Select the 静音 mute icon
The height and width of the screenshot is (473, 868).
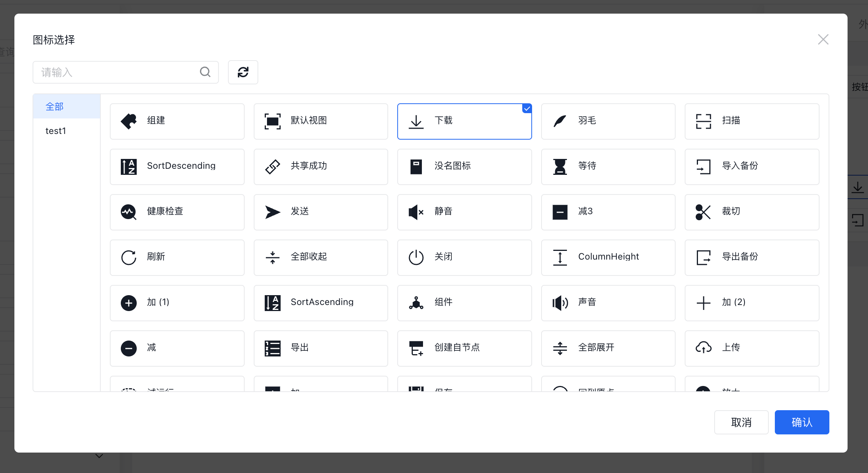coord(464,212)
